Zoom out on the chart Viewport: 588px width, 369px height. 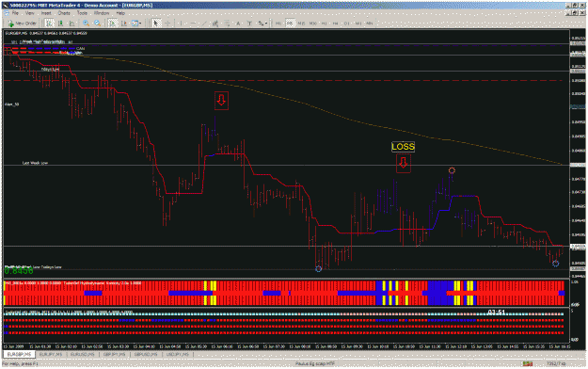pos(97,24)
